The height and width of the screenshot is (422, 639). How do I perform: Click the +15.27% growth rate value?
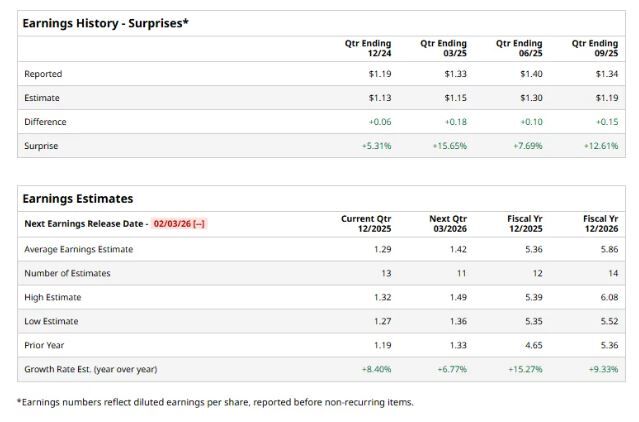[x=525, y=369]
